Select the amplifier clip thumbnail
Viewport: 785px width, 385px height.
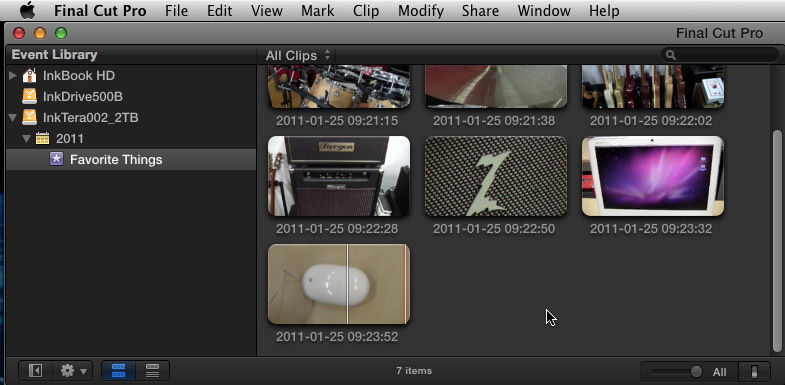click(339, 176)
